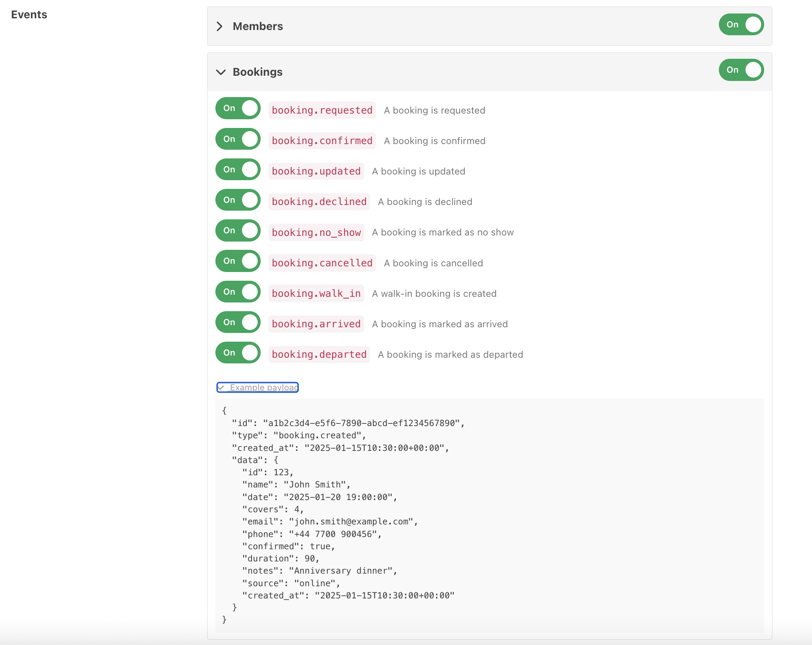
Task: Disable the booking.no_show toggle
Action: tap(238, 230)
